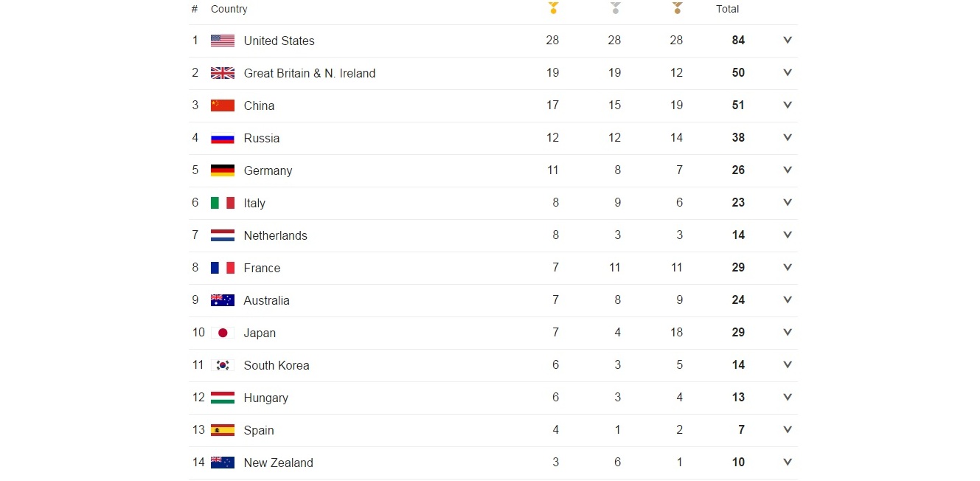The width and height of the screenshot is (980, 481).
Task: Click the South Korea flag icon
Action: click(223, 365)
